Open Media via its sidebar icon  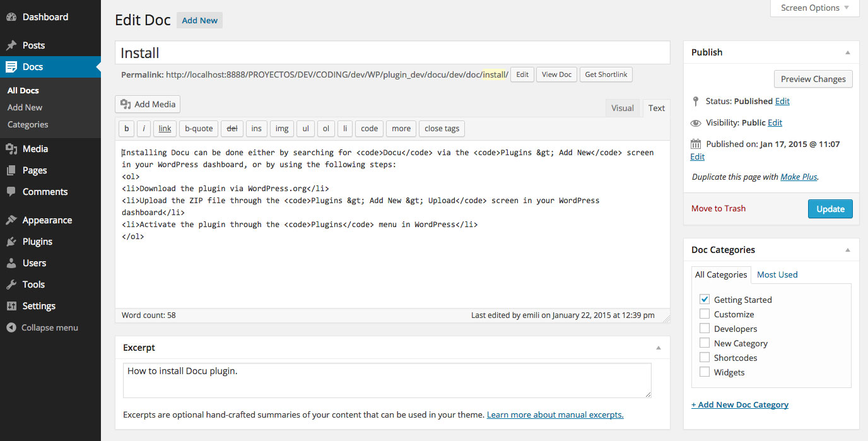(11, 149)
